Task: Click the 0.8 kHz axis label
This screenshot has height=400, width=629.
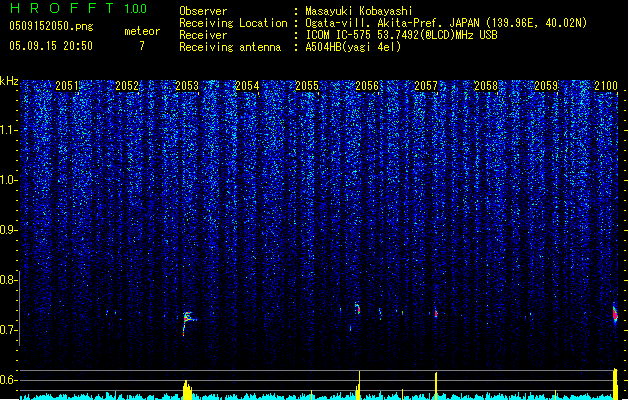Action: coord(9,280)
